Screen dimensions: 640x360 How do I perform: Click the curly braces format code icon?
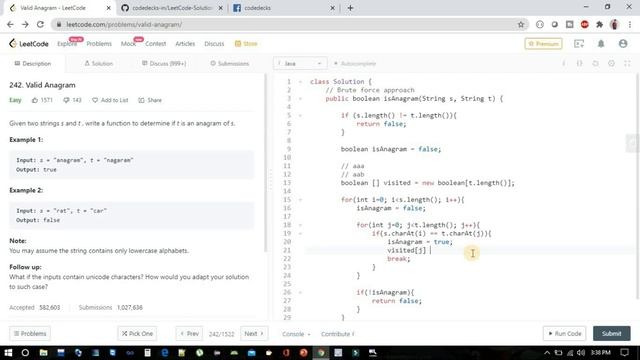click(x=580, y=64)
